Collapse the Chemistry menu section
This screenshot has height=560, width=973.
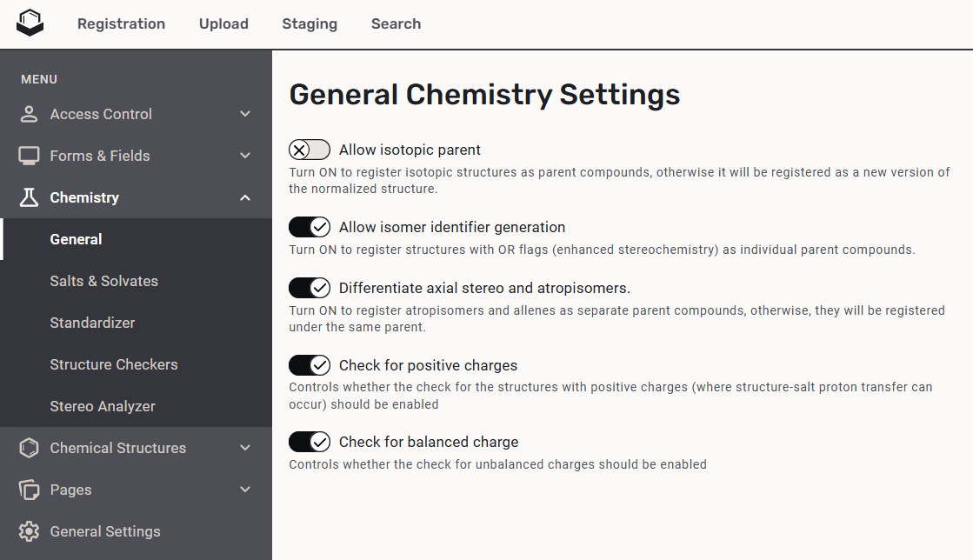[x=244, y=197]
